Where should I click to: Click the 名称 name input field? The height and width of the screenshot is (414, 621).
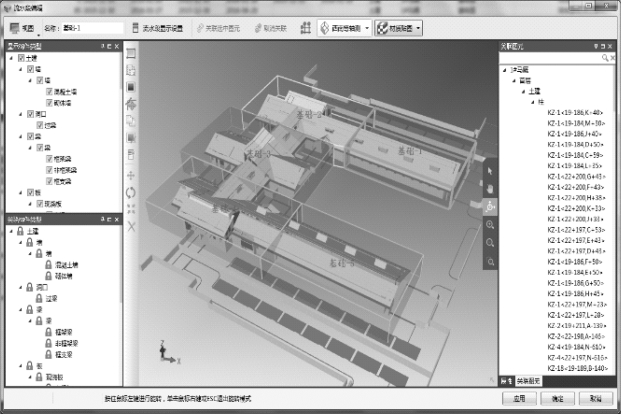pos(93,28)
